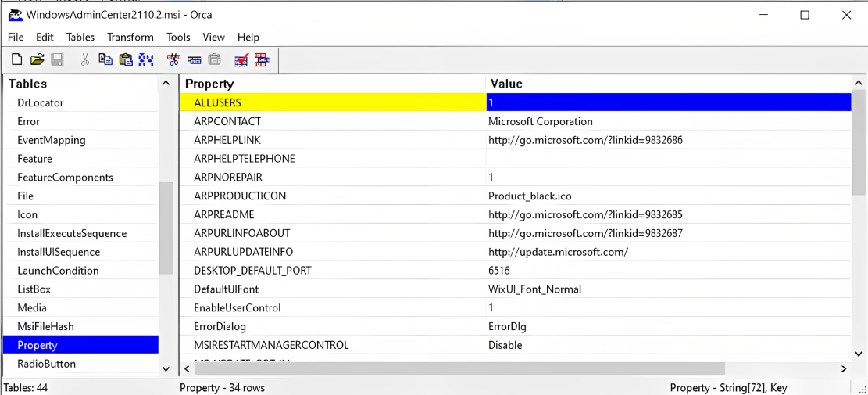Click the tables list scroll-down arrow
This screenshot has width=868, height=395.
[166, 368]
